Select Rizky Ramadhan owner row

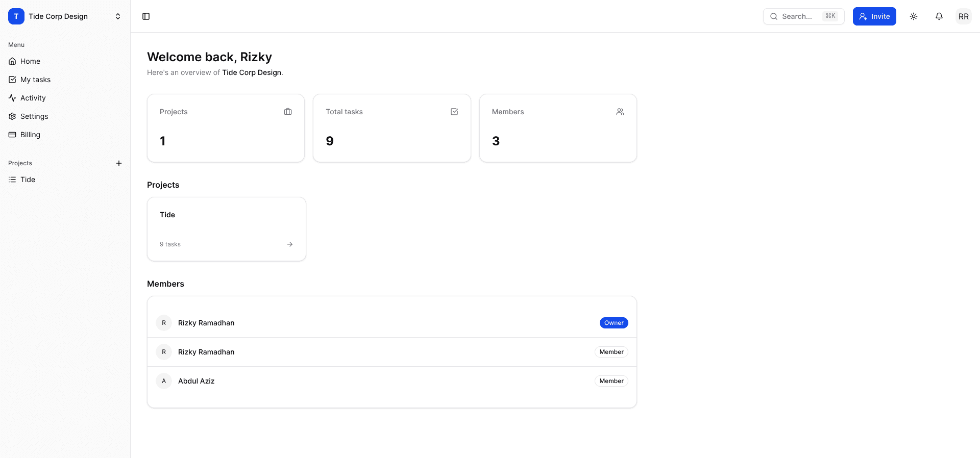point(392,323)
